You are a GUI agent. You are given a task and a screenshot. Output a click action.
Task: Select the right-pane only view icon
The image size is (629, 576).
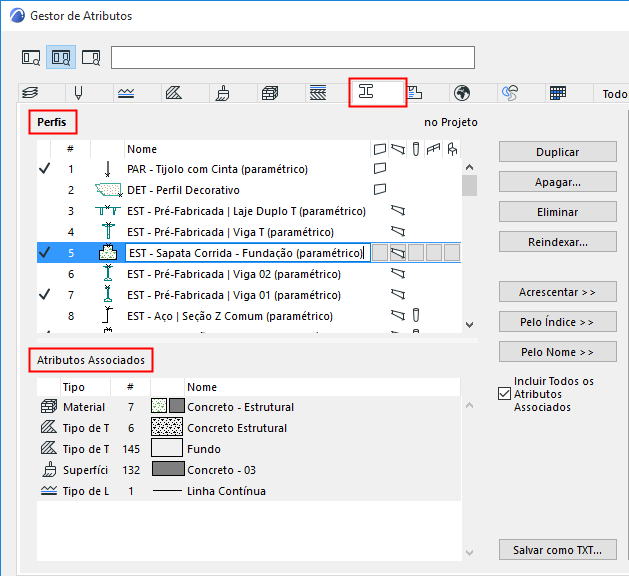pos(91,57)
